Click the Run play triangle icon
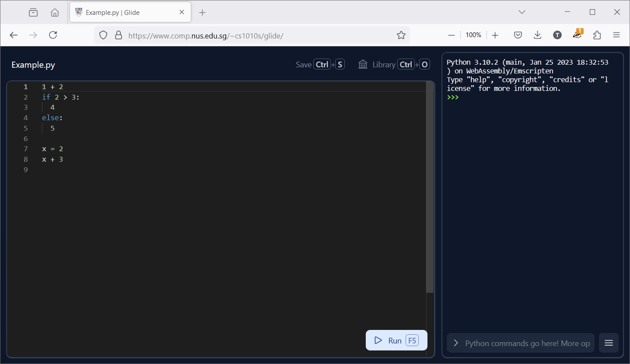Screen dimensions: 630x364 point(378,340)
